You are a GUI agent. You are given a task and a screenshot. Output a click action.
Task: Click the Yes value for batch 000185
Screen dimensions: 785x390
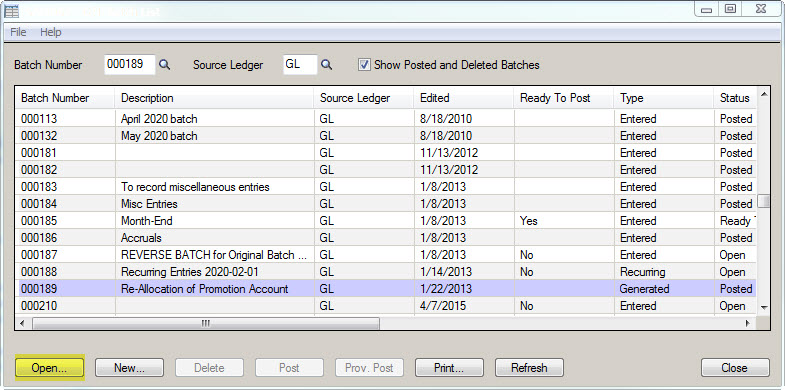tap(529, 221)
